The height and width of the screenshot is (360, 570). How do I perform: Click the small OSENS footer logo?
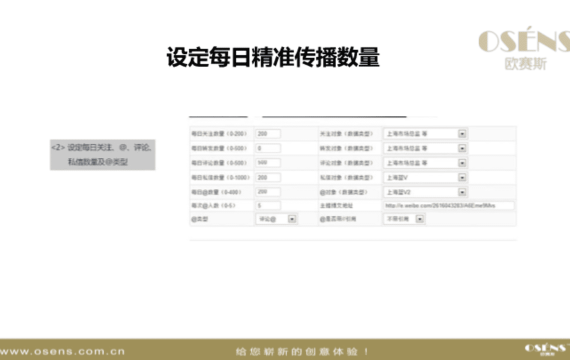[x=547, y=350]
